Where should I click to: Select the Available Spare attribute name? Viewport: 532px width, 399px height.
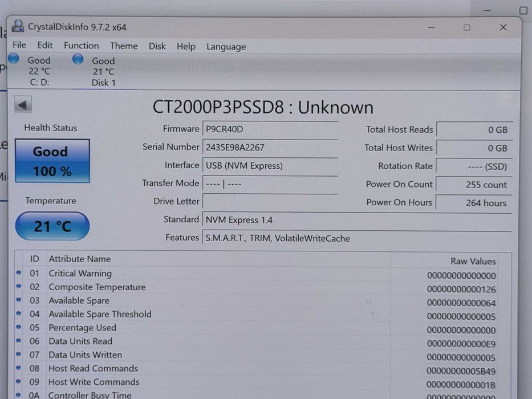pos(79,300)
